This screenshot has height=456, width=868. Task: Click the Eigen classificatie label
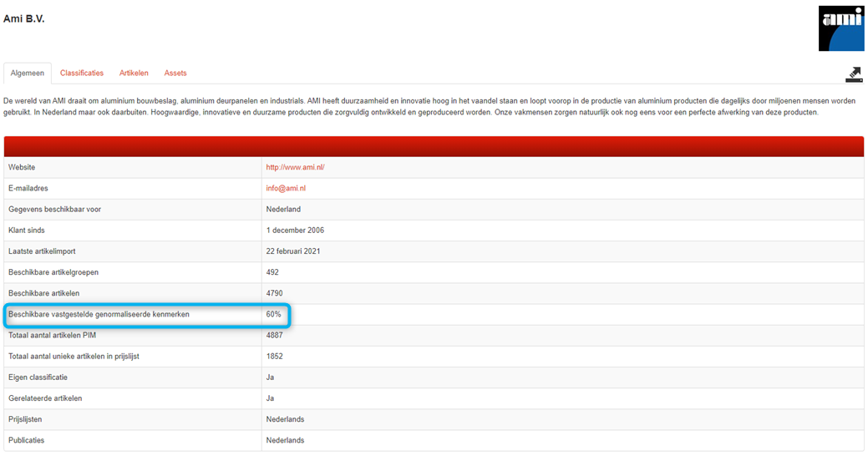tap(38, 377)
